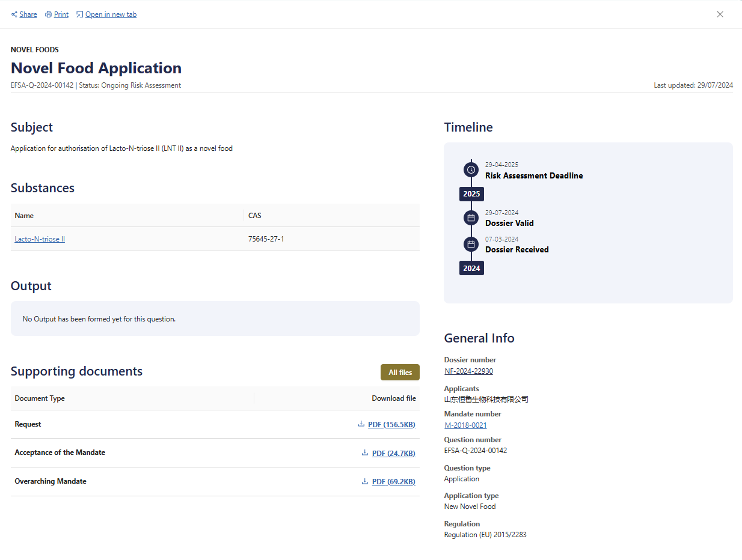Viewport: 742px width, 560px height.
Task: Click the Open in new tab icon
Action: (x=79, y=14)
